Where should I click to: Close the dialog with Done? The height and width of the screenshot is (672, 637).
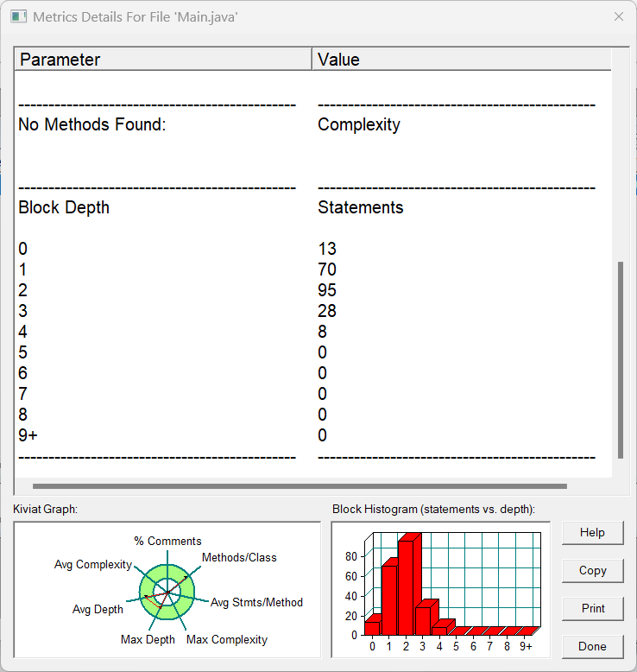click(x=592, y=646)
